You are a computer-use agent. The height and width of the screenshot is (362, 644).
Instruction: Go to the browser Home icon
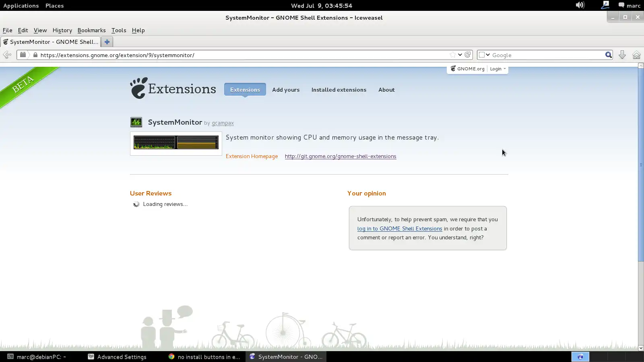pyautogui.click(x=636, y=55)
